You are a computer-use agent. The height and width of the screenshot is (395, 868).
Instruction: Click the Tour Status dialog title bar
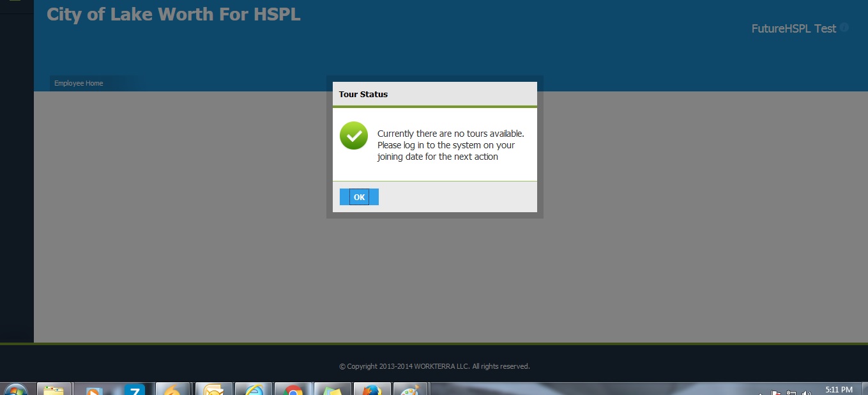pyautogui.click(x=434, y=94)
